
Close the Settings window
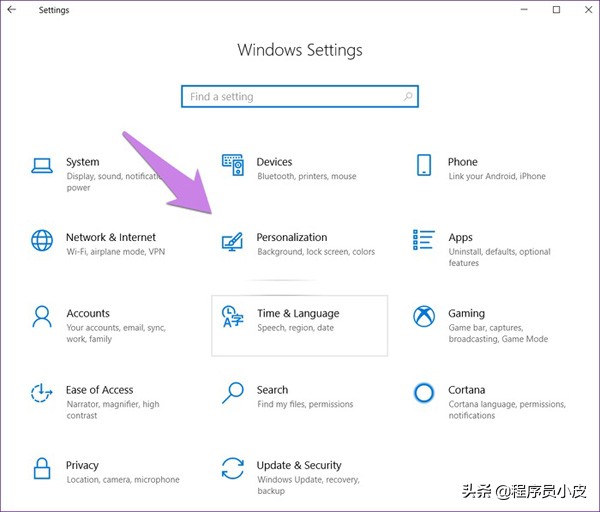(589, 10)
